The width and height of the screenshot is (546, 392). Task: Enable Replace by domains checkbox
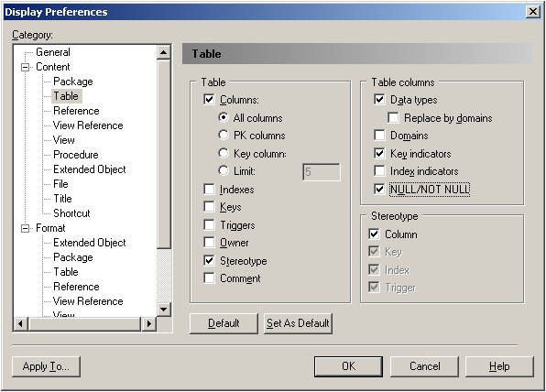point(393,117)
